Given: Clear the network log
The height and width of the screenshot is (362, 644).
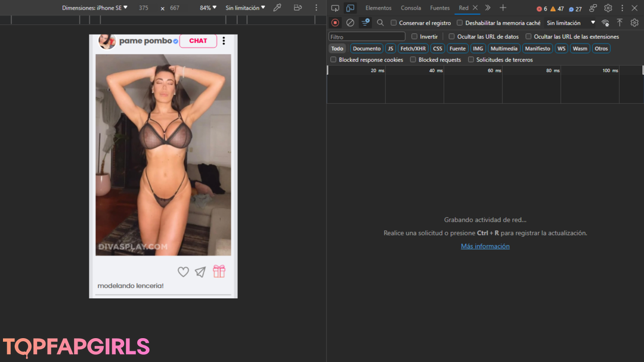Looking at the screenshot, I should tap(350, 23).
